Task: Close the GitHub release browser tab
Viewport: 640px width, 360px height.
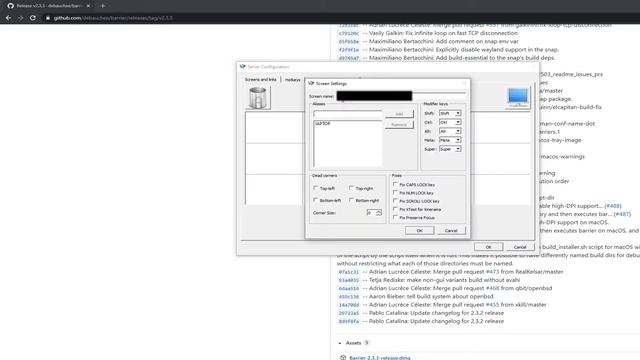Action: pyautogui.click(x=88, y=6)
